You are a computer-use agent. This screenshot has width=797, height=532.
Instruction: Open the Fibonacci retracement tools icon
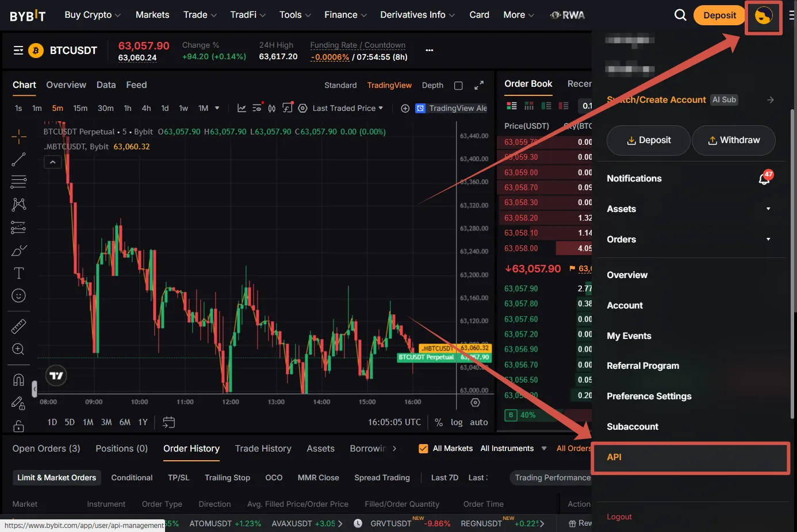[x=19, y=182]
